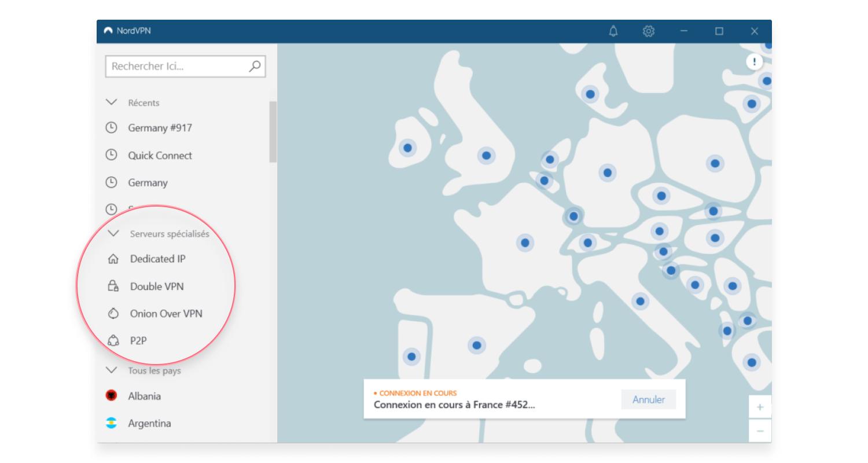
Task: Click the connection status message text
Action: (454, 405)
